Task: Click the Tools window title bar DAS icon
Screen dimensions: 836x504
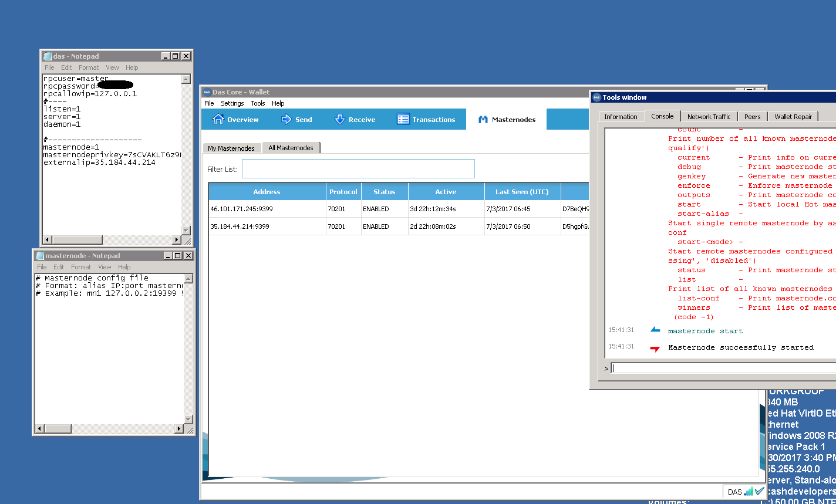Action: pyautogui.click(x=597, y=97)
